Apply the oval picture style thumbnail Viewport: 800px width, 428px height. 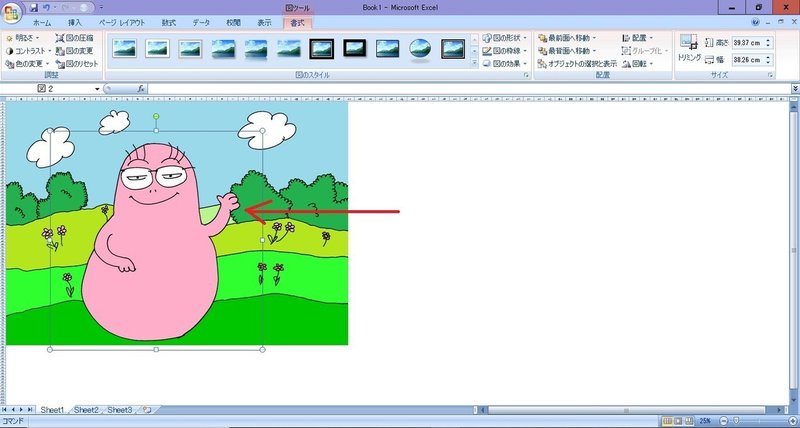click(420, 49)
